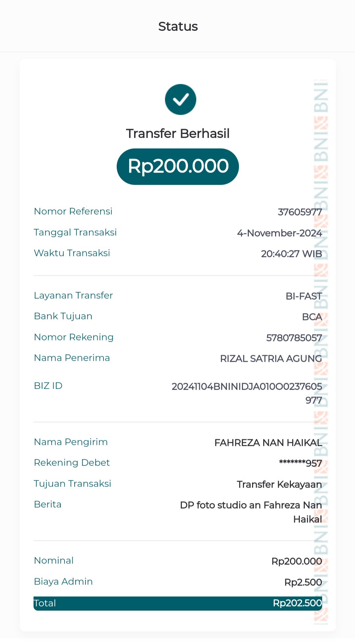Select reference number 37605977
The image size is (355, 644).
point(300,212)
